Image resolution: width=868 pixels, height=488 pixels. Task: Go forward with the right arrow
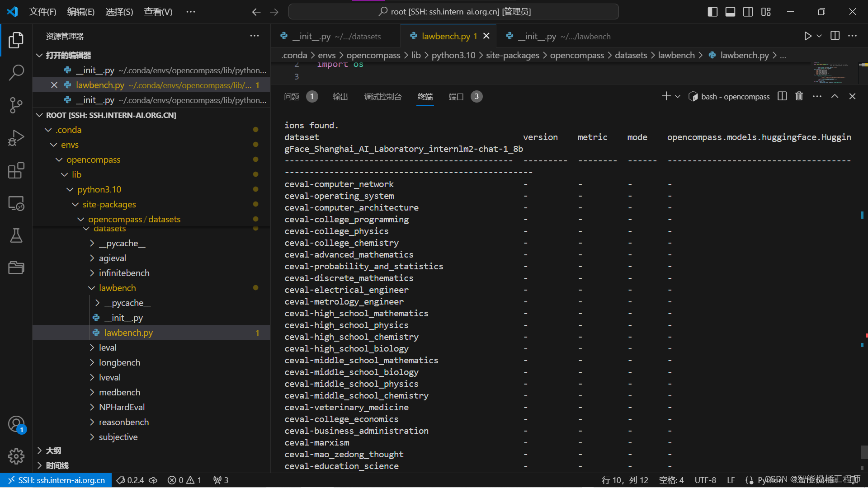coord(274,12)
